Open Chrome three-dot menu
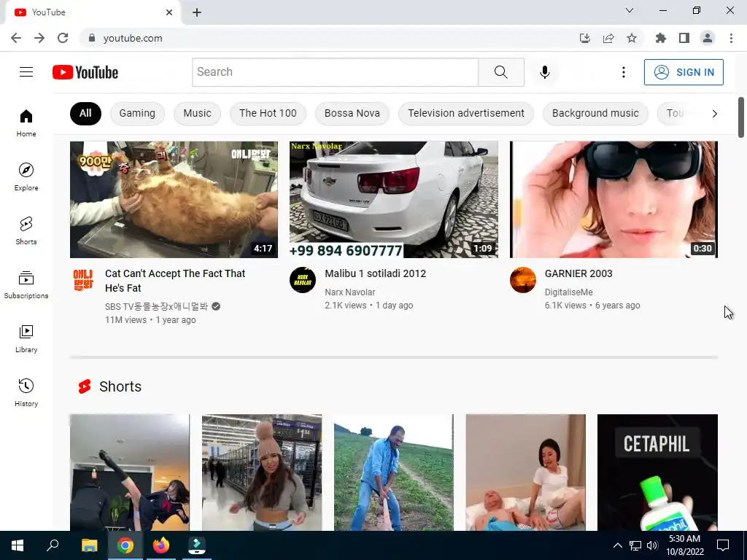747x560 pixels. point(731,38)
